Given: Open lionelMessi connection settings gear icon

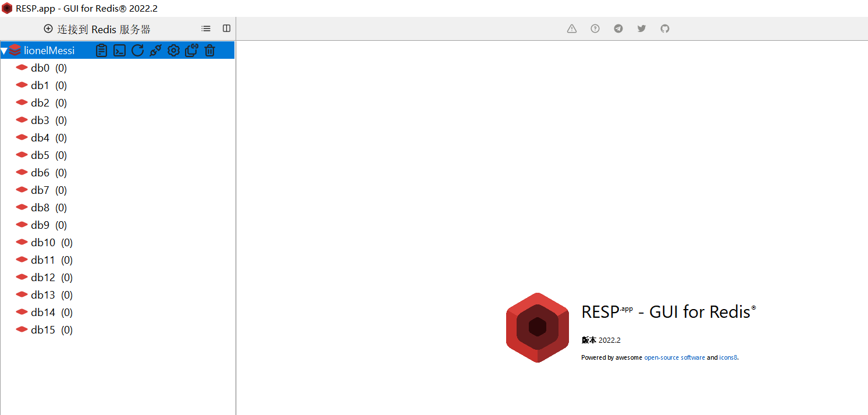Looking at the screenshot, I should point(173,51).
